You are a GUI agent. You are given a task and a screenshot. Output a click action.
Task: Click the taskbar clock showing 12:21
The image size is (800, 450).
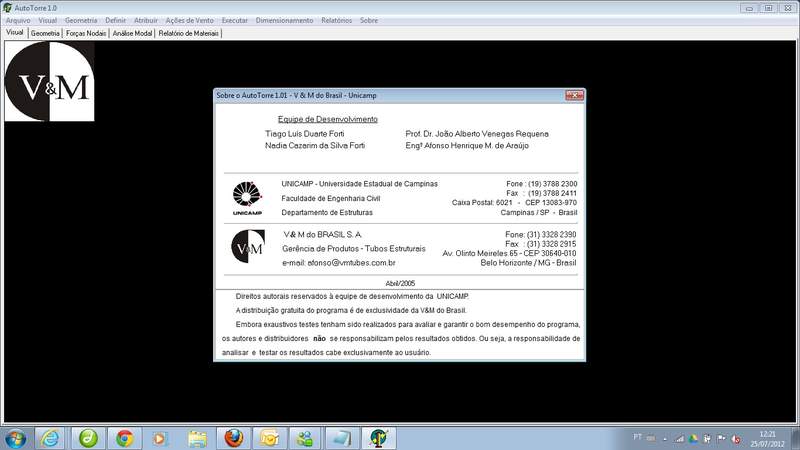[x=767, y=434]
